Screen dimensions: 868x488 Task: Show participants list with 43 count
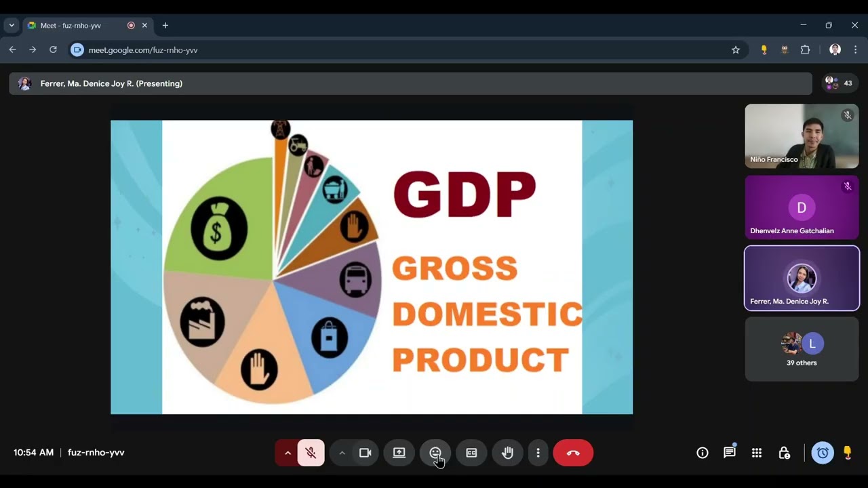click(840, 83)
